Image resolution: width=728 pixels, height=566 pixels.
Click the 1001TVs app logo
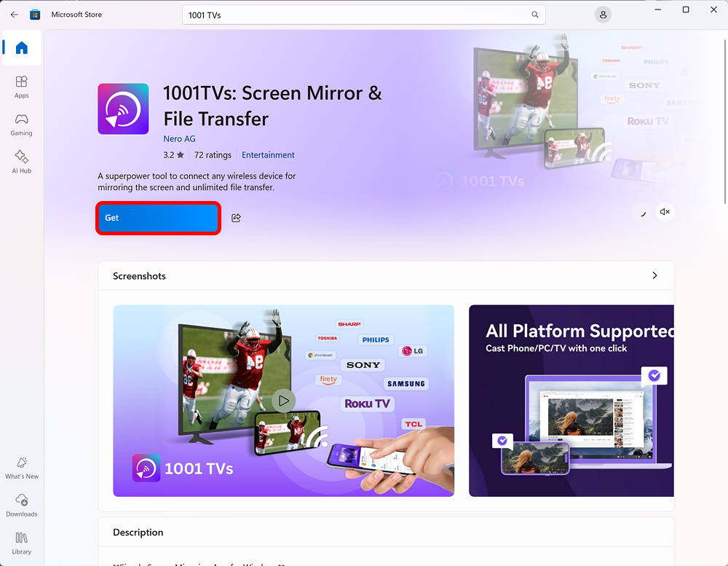[x=123, y=109]
